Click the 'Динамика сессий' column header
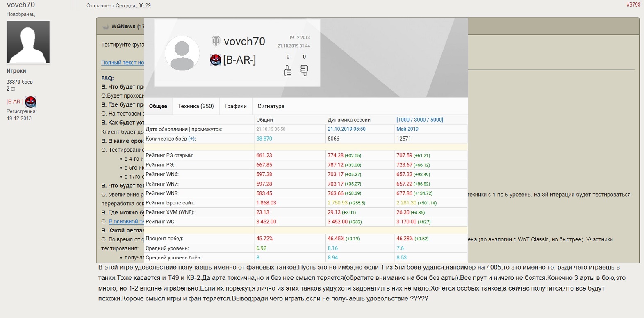This screenshot has height=318, width=644. pos(349,120)
